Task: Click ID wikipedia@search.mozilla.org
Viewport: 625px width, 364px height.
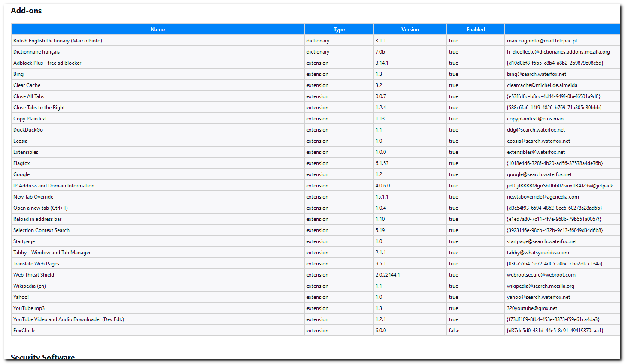Action: 540,286
